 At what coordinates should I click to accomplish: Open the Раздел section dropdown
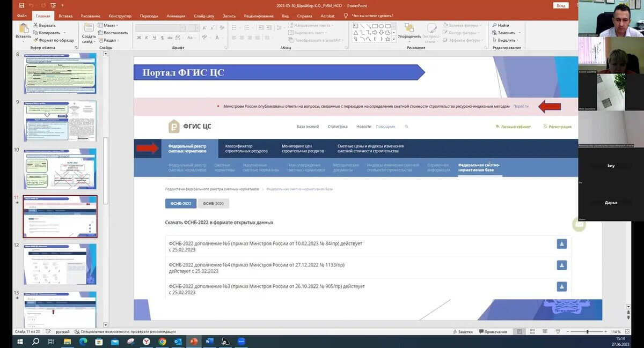(109, 40)
